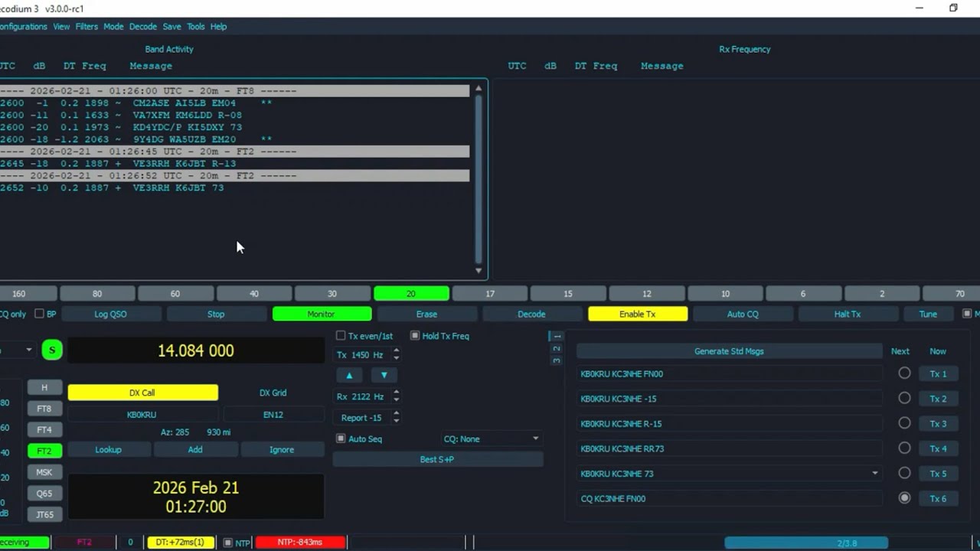The image size is (980, 551).
Task: Select message tab 2
Action: (557, 348)
